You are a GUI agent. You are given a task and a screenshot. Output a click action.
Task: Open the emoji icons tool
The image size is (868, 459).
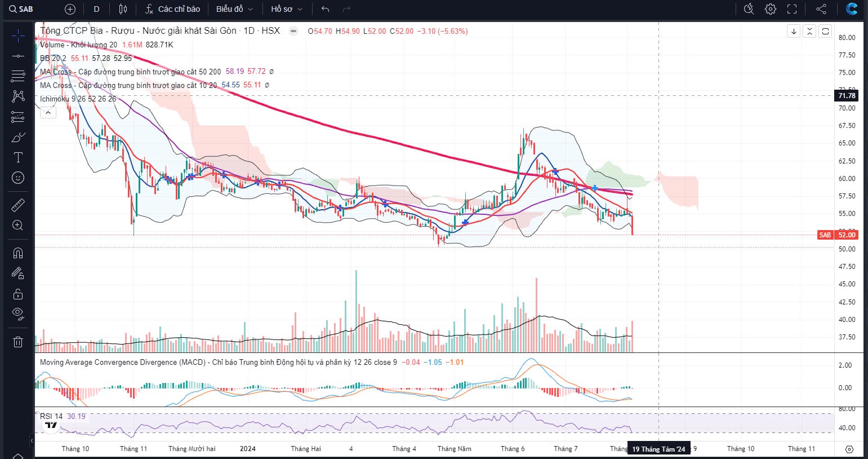[x=18, y=178]
